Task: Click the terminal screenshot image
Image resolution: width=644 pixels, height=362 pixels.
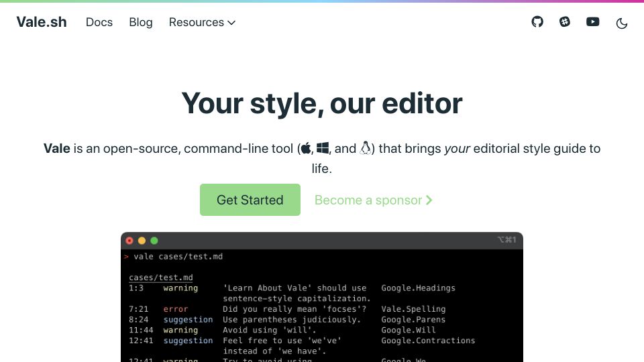Action: point(322,297)
